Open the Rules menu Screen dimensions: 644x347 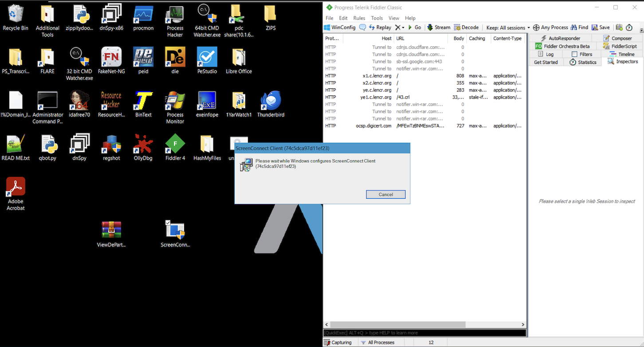coord(359,18)
